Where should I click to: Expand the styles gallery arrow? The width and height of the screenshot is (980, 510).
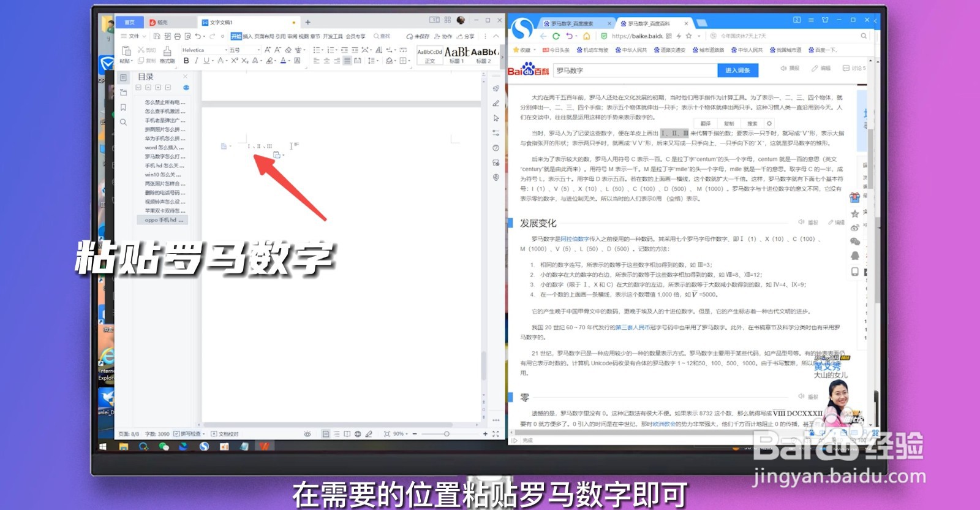point(502,56)
